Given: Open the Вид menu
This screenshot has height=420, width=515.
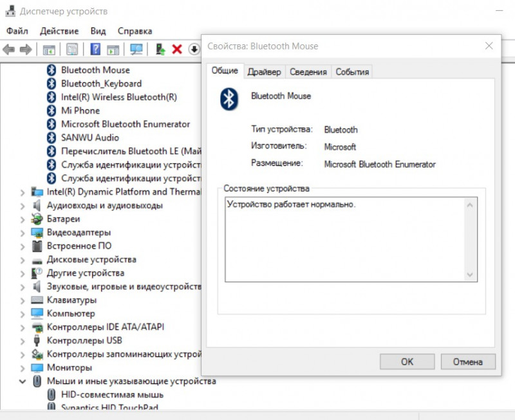Looking at the screenshot, I should click(x=98, y=31).
